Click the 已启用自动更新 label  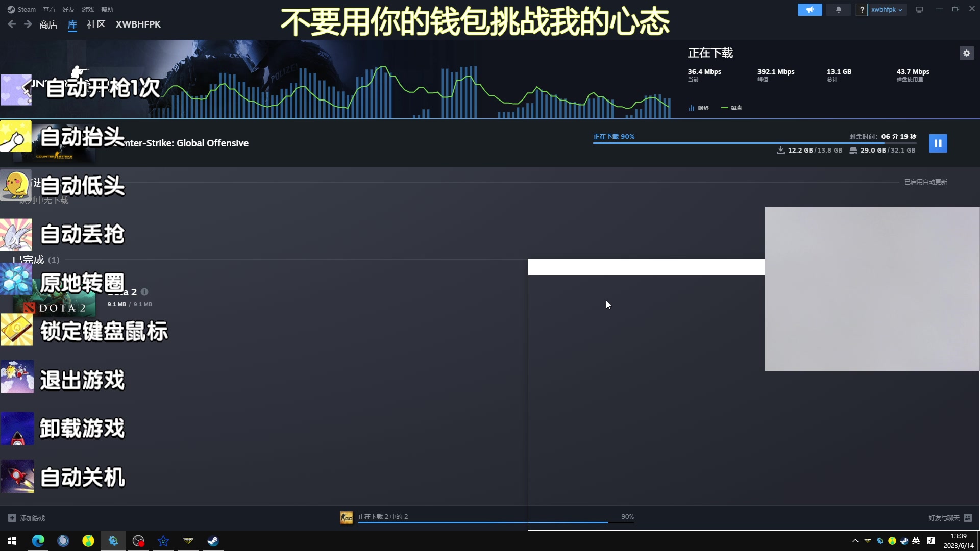[925, 182]
